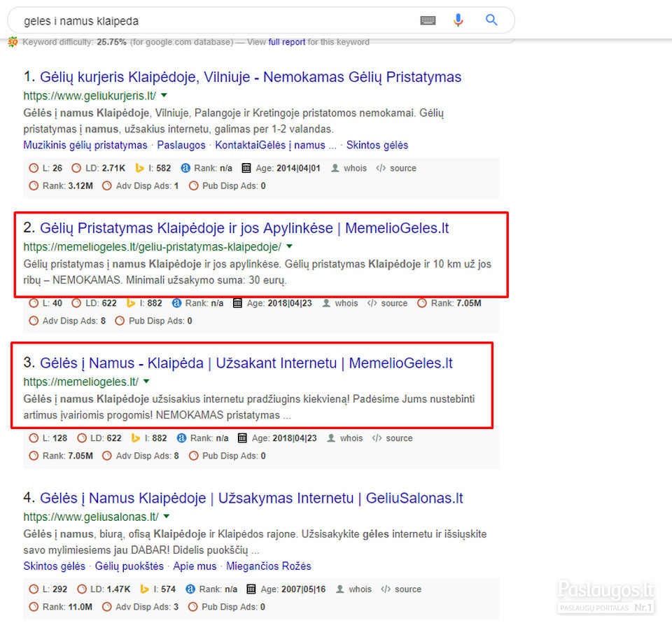
Task: Click the SEOquake logo beside Keyword difficulty
Action: pyautogui.click(x=13, y=42)
